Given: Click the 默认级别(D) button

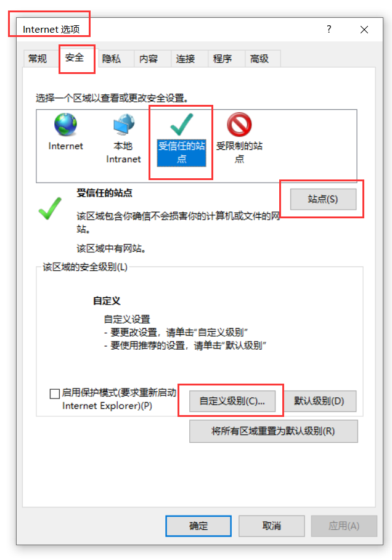Looking at the screenshot, I should [x=319, y=401].
